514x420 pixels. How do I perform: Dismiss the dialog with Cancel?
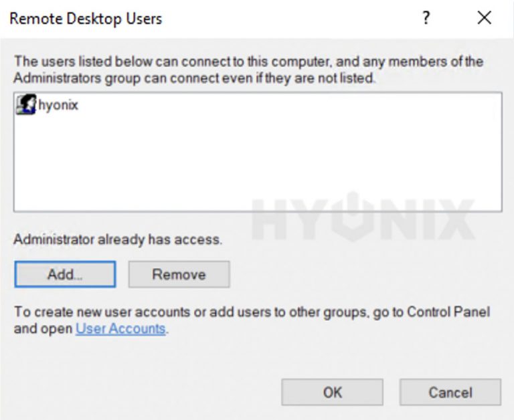tap(450, 392)
